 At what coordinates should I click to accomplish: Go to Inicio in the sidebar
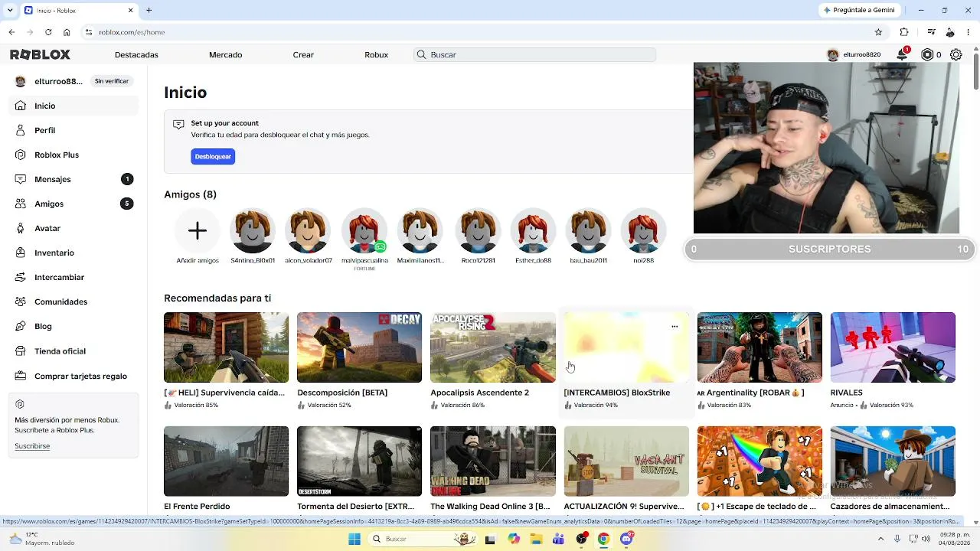pos(74,106)
